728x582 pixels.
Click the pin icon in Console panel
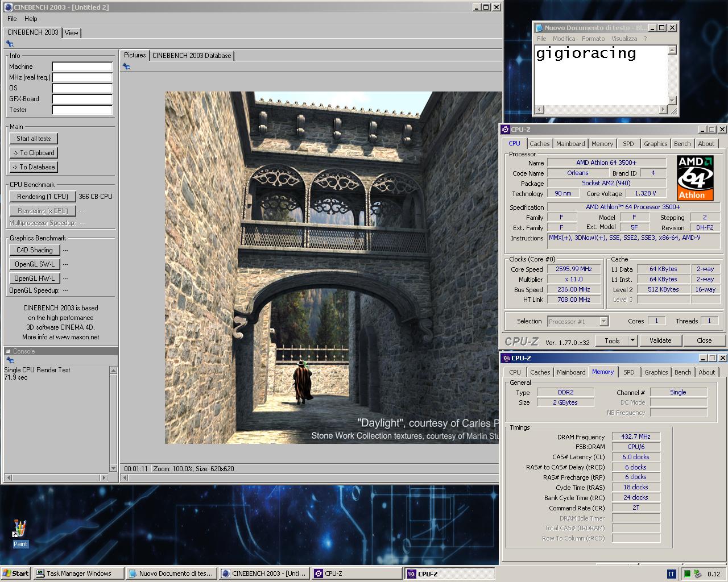point(10,360)
